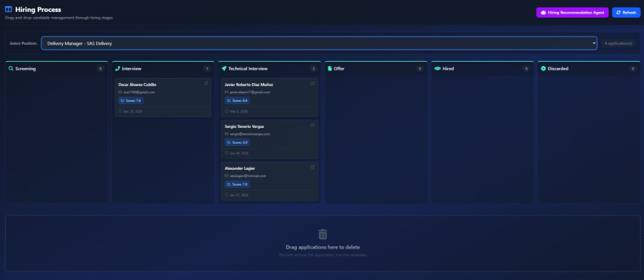Click the Screening magnifier icon
Viewport: 644px width, 280px height.
click(11, 69)
